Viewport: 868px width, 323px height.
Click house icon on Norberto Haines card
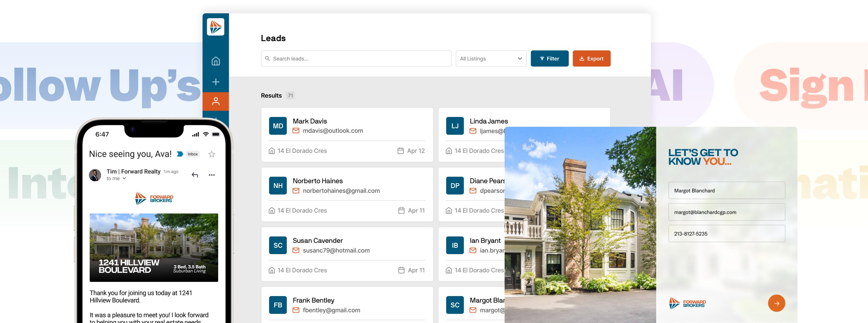point(272,210)
